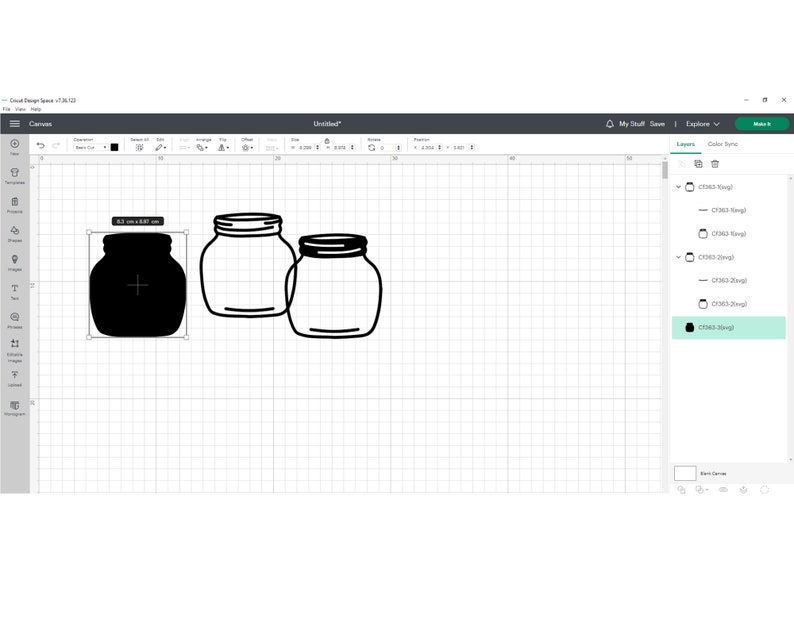Screen dimensions: 794x638
Task: Collapse the Cf363-1(svg) group
Action: (x=679, y=187)
